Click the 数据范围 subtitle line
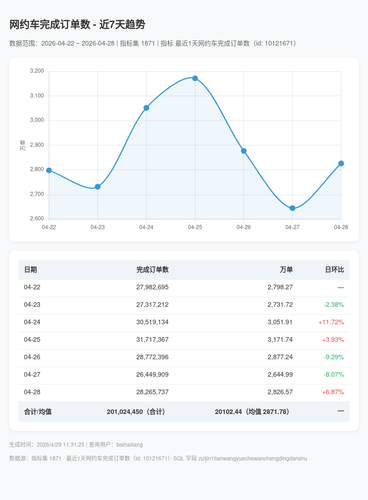The image size is (368, 500). coord(153,44)
